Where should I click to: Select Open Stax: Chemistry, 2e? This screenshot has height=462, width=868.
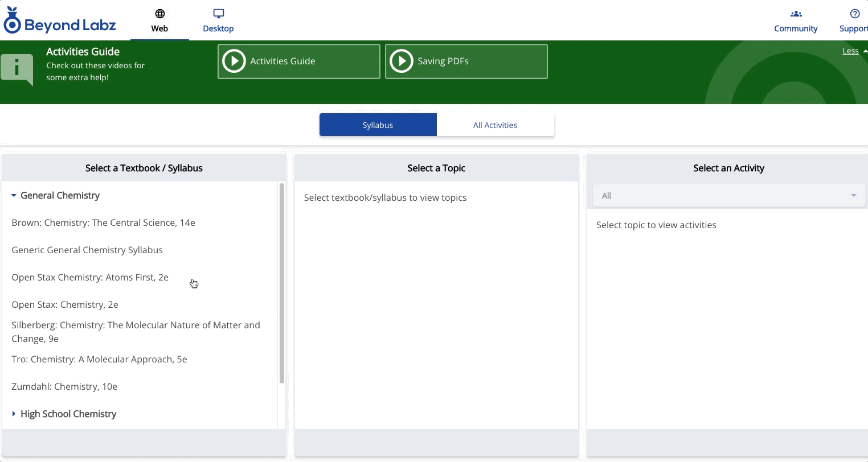click(65, 304)
